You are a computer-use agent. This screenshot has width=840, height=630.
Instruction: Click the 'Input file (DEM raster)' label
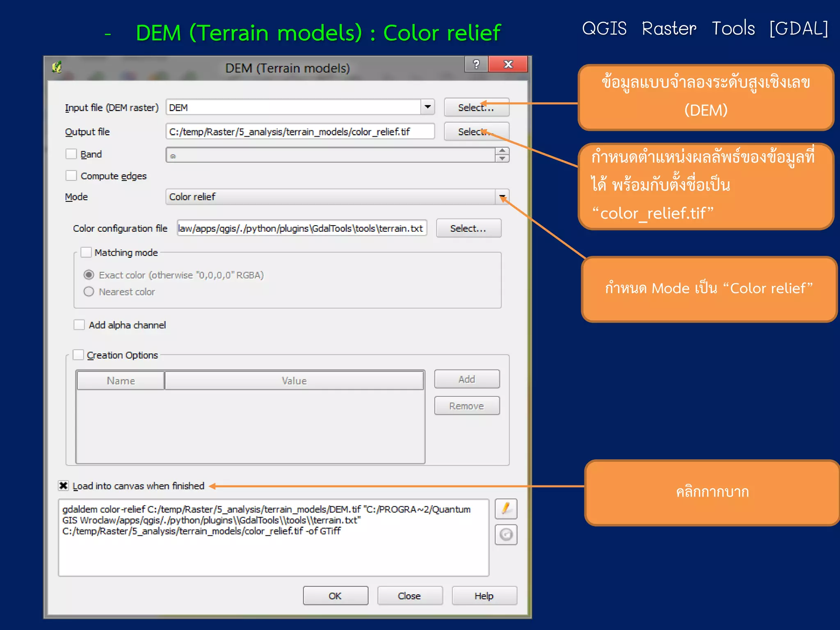(x=112, y=107)
